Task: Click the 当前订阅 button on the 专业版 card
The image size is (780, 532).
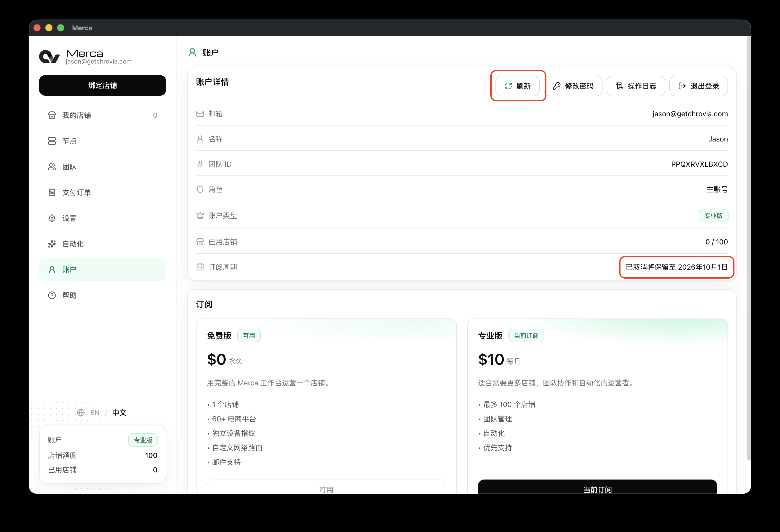Action: 597,487
